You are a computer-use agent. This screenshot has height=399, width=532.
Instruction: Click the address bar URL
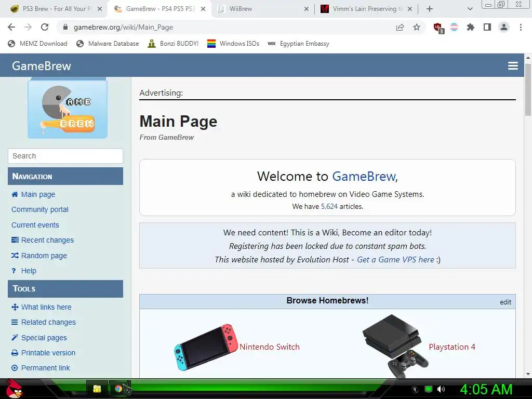pyautogui.click(x=123, y=27)
